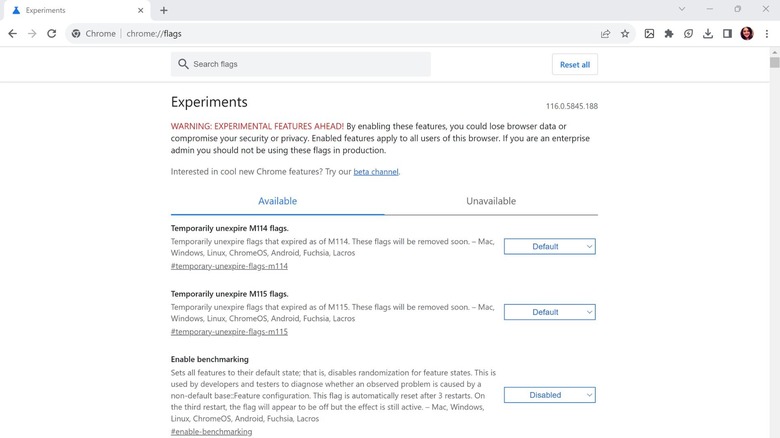Open a new tab with plus button
This screenshot has width=780, height=438.
point(164,10)
